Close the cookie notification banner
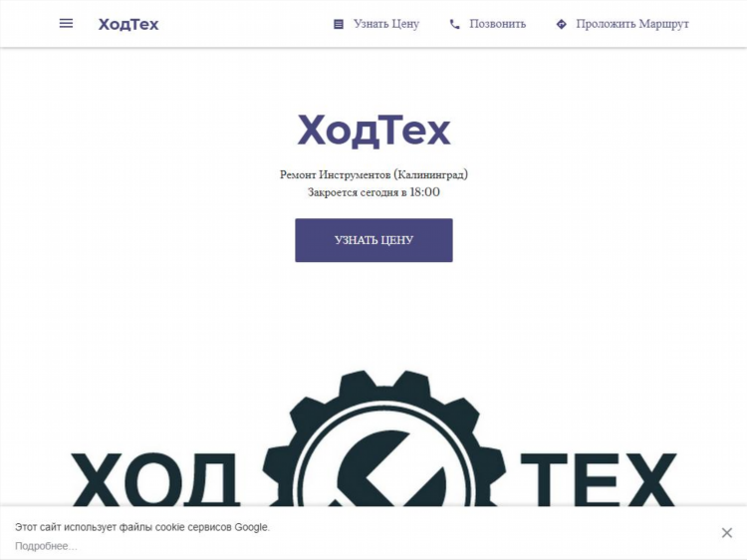This screenshot has width=747, height=560. (x=726, y=532)
